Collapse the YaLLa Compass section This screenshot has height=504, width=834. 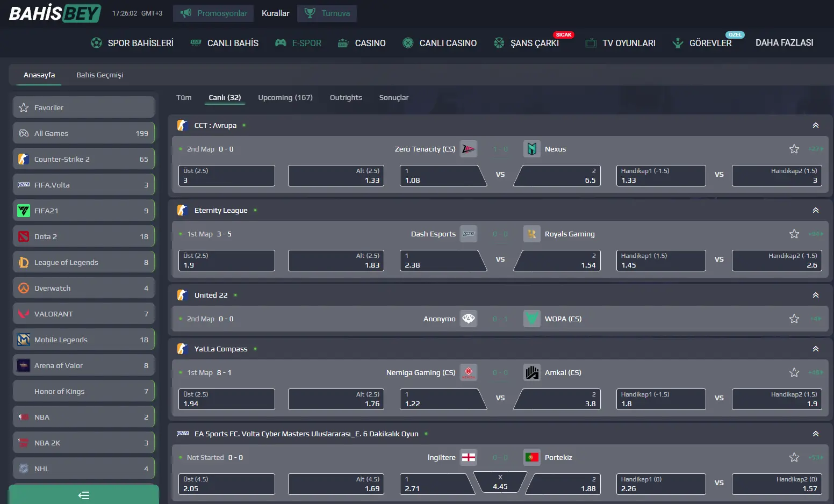816,349
